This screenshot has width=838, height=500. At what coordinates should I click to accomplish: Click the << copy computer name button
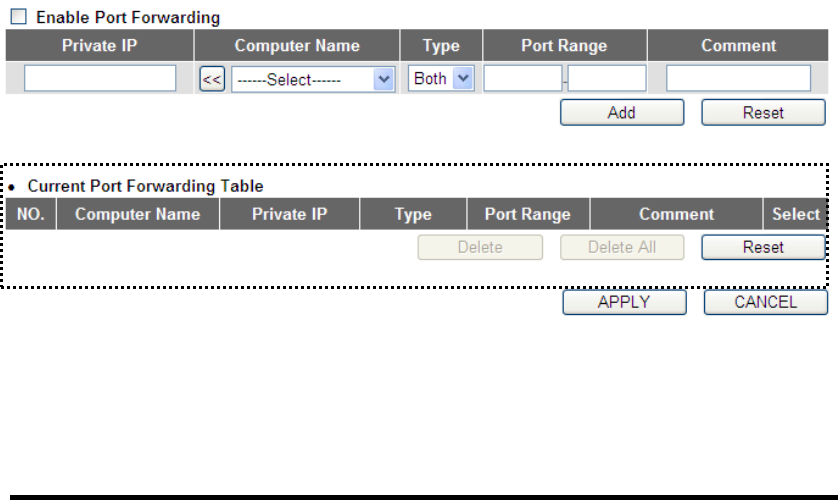212,79
